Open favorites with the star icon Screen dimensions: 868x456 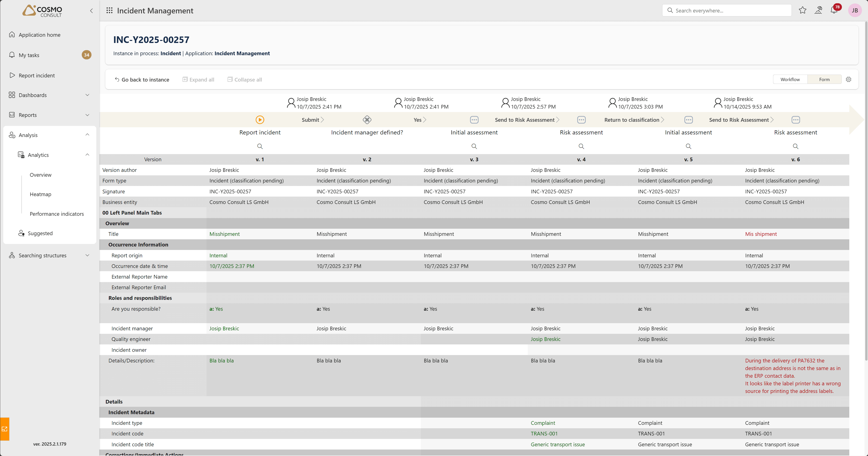click(802, 10)
